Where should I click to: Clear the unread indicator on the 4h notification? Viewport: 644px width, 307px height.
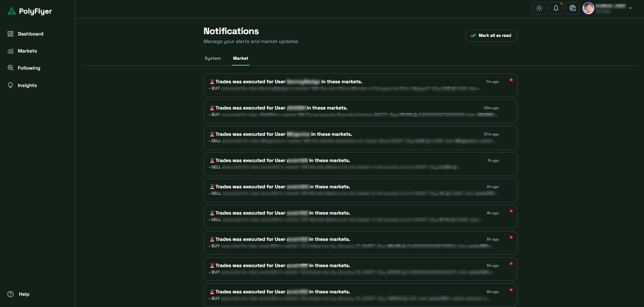pyautogui.click(x=511, y=211)
